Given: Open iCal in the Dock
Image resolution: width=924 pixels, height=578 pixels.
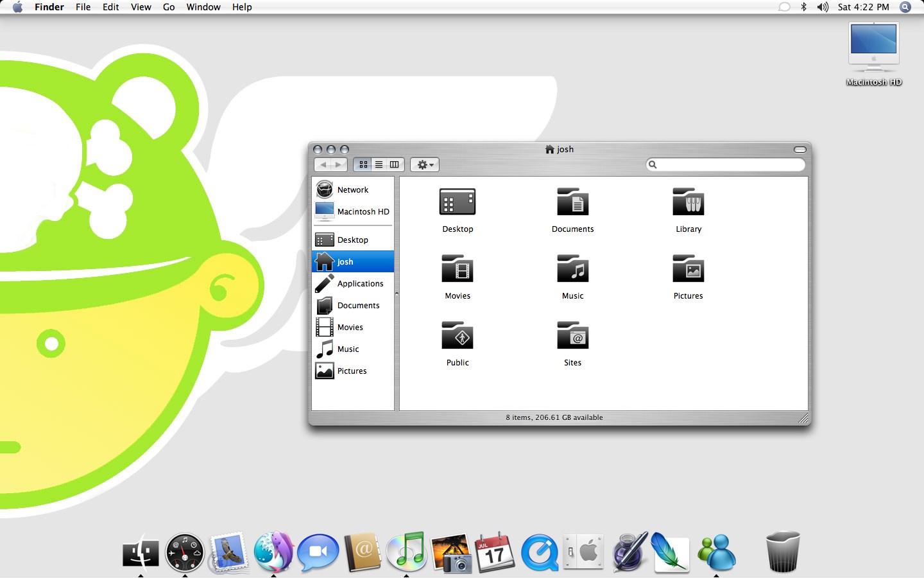Looking at the screenshot, I should (494, 552).
